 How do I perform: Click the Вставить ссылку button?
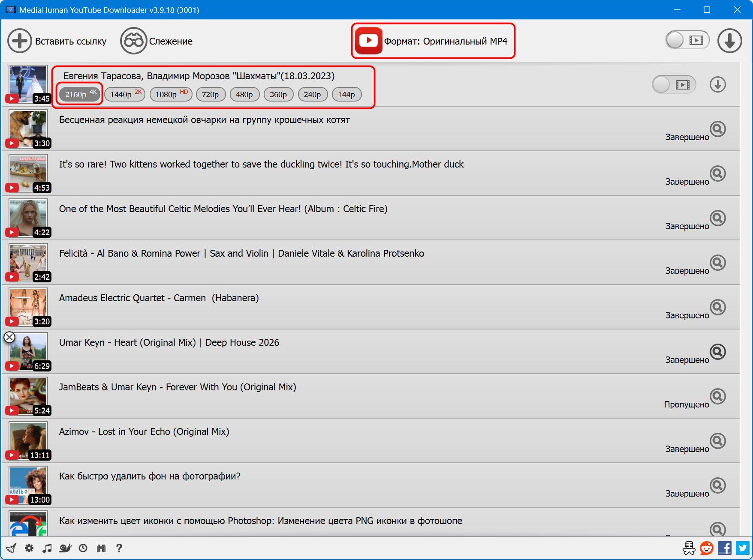coord(57,41)
